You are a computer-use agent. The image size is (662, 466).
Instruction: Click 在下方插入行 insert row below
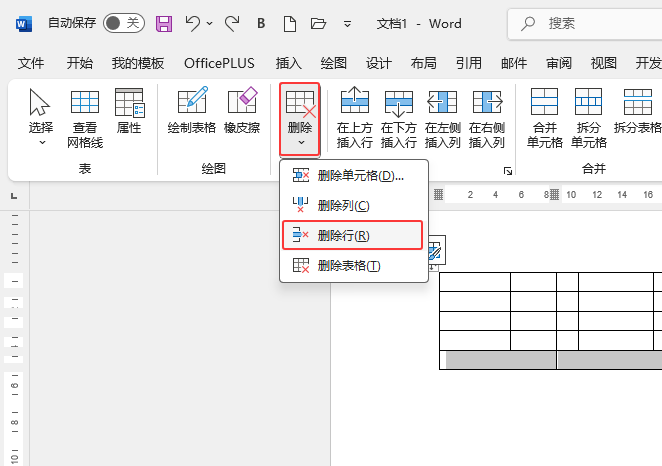399,118
